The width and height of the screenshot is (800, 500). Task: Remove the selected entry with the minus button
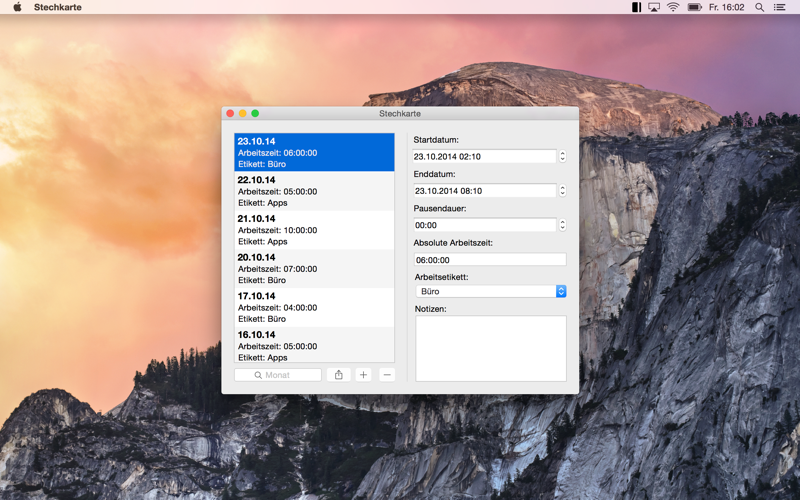click(387, 375)
